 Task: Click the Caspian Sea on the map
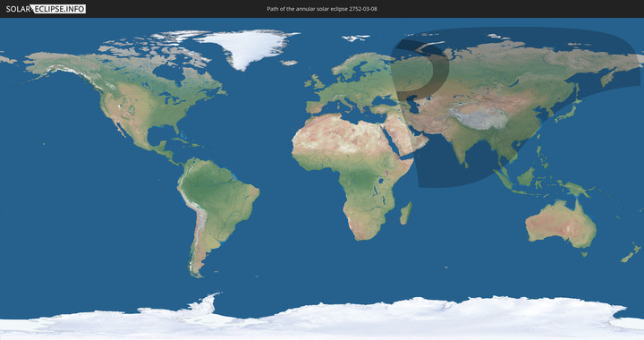(413, 105)
